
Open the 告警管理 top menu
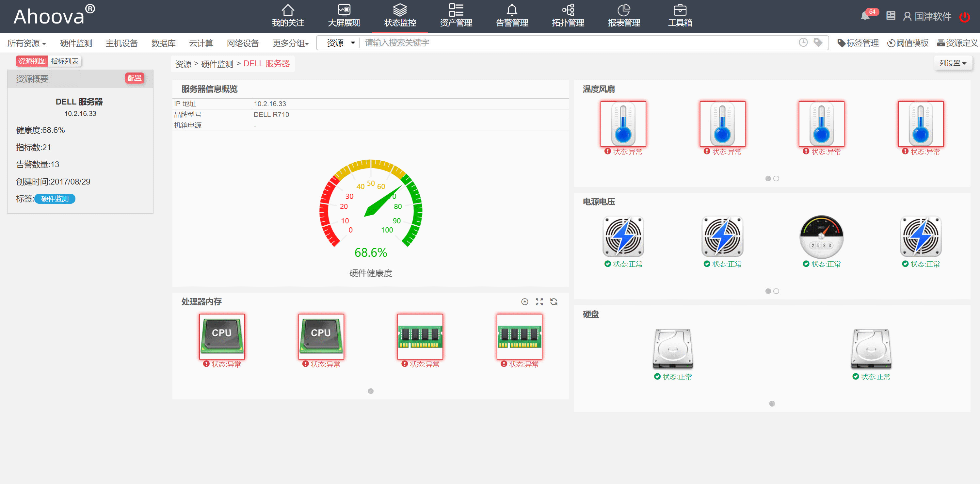tap(512, 16)
